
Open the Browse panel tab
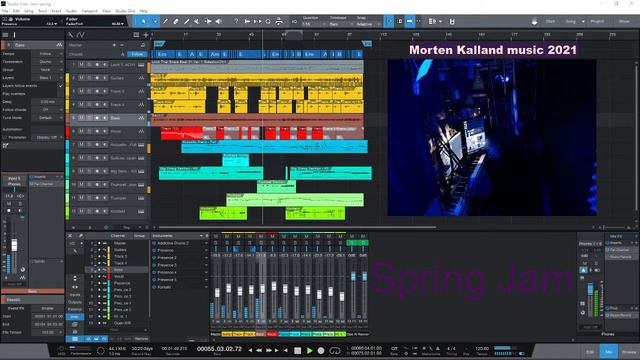tap(629, 351)
